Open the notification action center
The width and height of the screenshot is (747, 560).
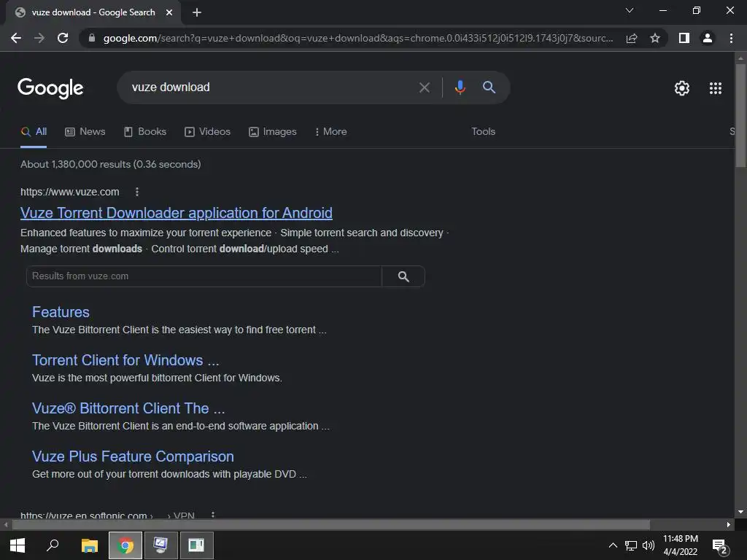[x=720, y=546]
